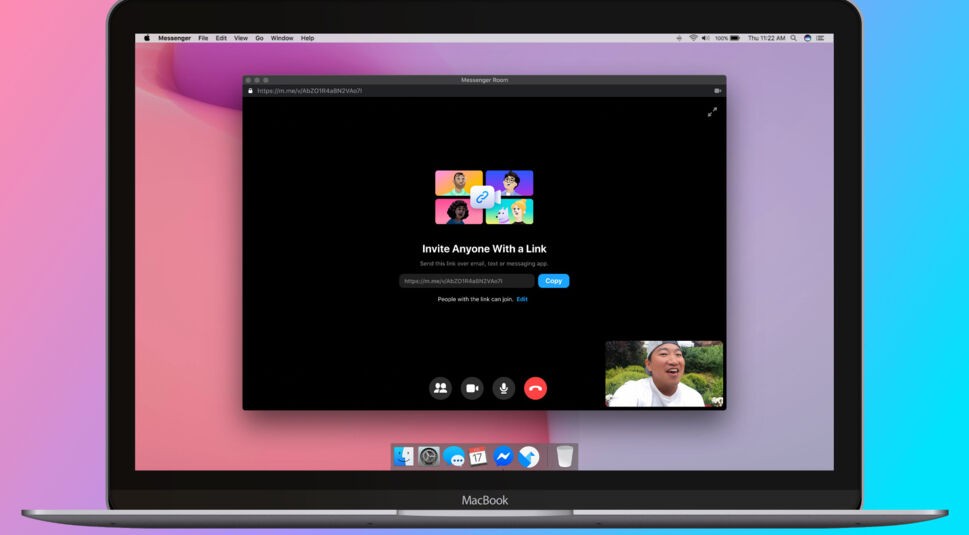Click the volume icon in the menu bar
This screenshot has width=969, height=535.
[x=705, y=38]
